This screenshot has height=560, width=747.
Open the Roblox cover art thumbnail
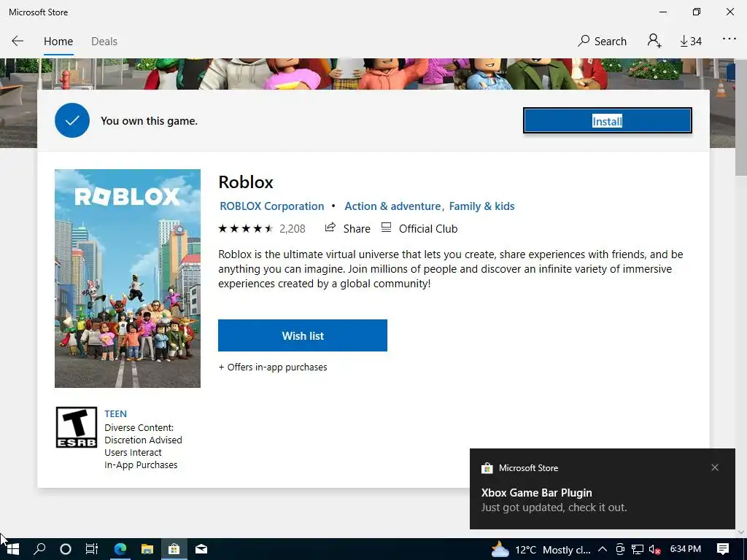click(x=127, y=278)
